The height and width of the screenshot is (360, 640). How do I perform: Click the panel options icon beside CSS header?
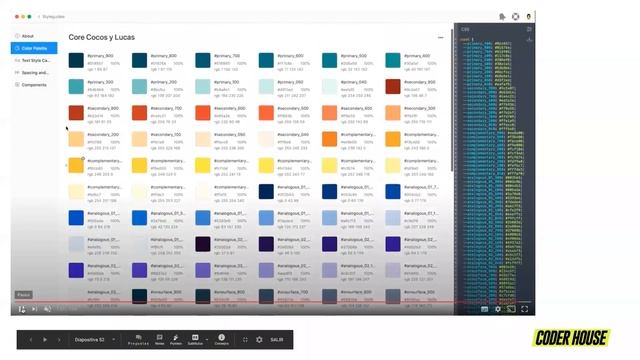click(529, 29)
